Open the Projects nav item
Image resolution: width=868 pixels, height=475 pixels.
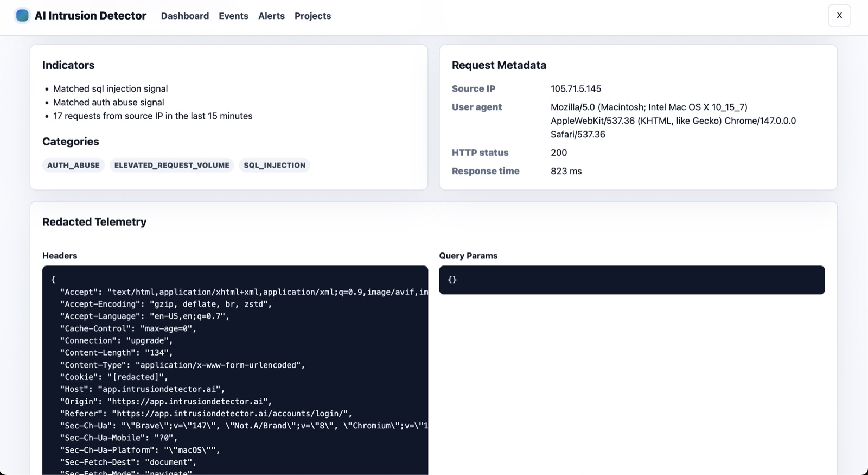[x=312, y=16]
